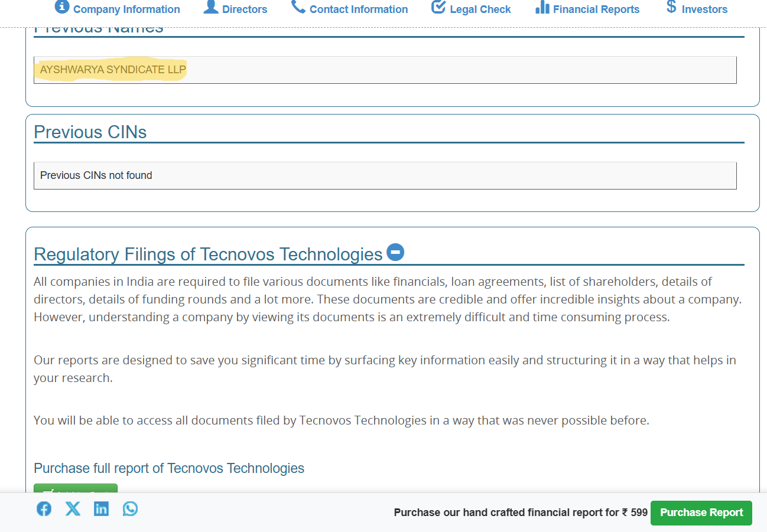Switch to the Legal Check tab
Image resolution: width=767 pixels, height=532 pixels.
point(471,9)
